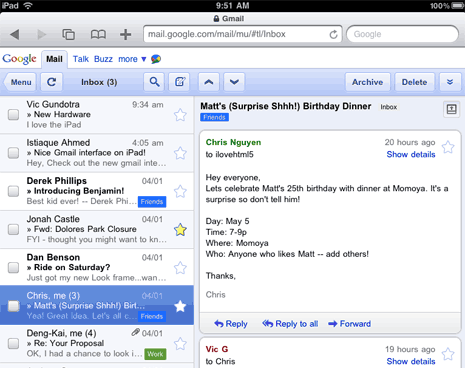Switch to the Mail tab
465x368 pixels.
54,59
